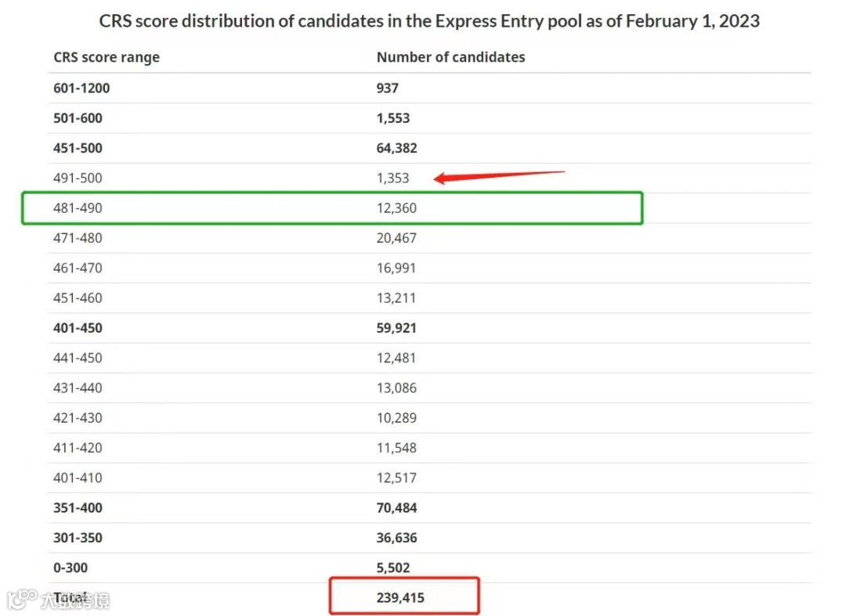This screenshot has width=846, height=616.
Task: Click the 491-500 score range label
Action: [78, 178]
